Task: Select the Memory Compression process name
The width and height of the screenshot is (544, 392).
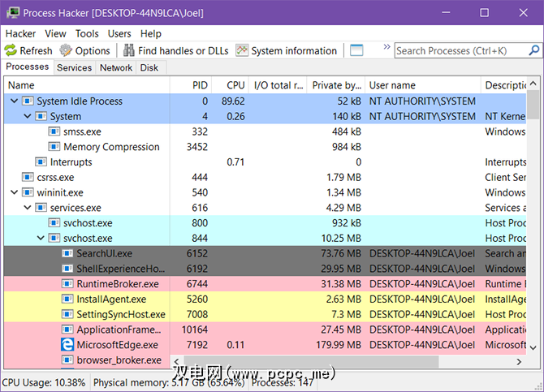Action: [x=111, y=147]
